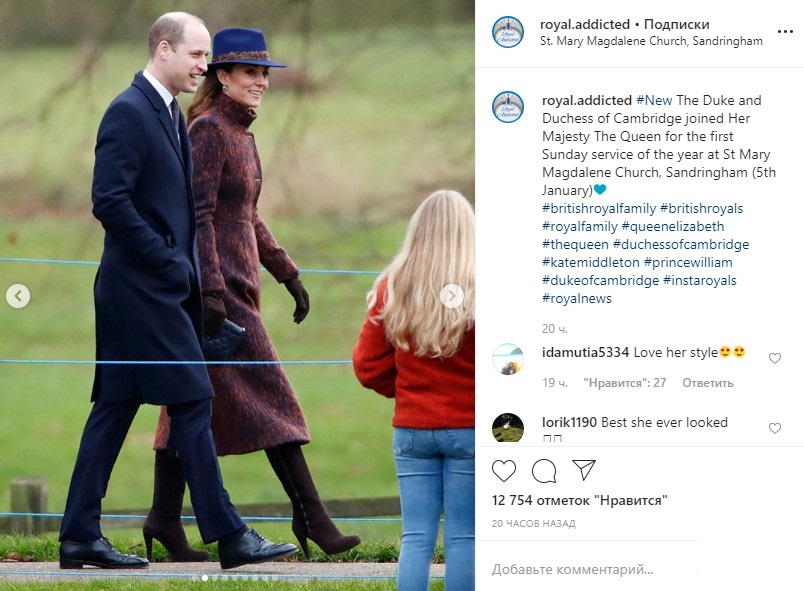Click the Подписки following button

[676, 24]
